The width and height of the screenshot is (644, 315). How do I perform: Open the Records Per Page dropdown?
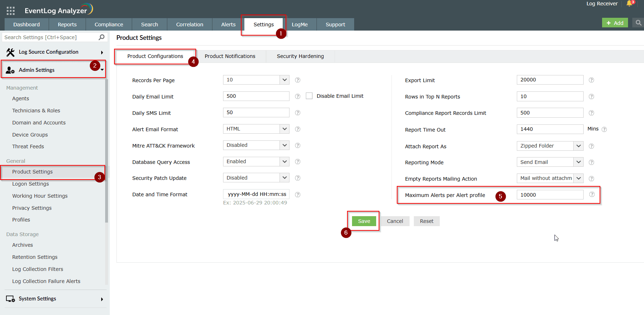(x=256, y=80)
